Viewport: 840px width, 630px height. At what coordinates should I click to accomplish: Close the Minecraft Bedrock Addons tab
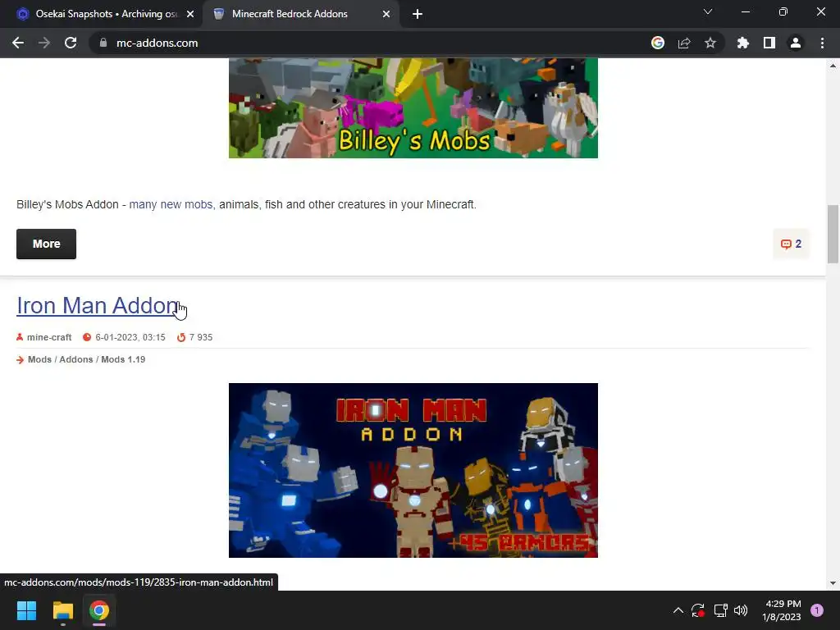pyautogui.click(x=386, y=14)
